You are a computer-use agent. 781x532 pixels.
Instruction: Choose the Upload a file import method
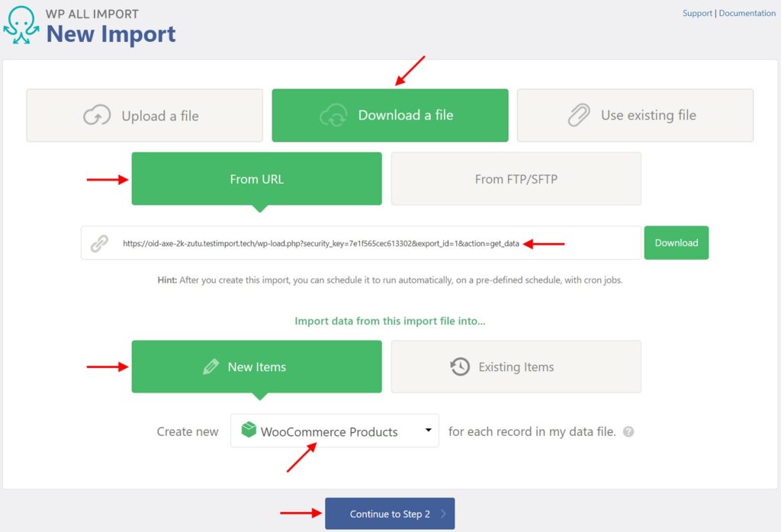pos(144,115)
